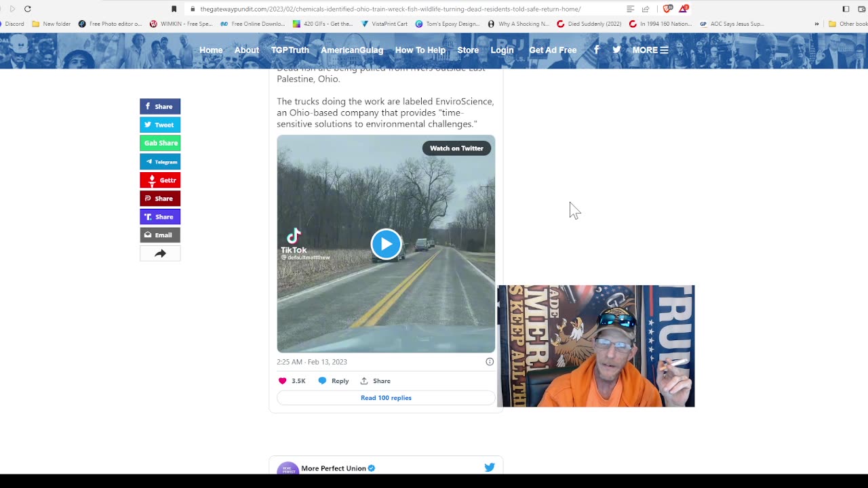Open In 1994 160 Nation... bookmark

(x=660, y=24)
